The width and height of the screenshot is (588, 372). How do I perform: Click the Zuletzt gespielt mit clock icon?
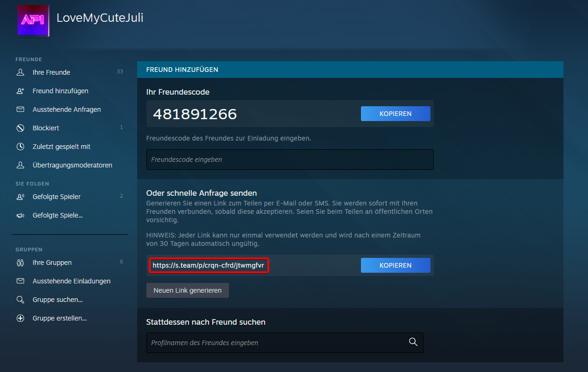20,147
